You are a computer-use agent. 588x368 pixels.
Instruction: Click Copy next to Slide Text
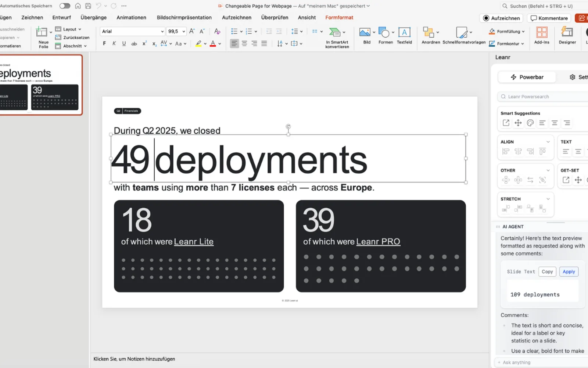tap(547, 272)
